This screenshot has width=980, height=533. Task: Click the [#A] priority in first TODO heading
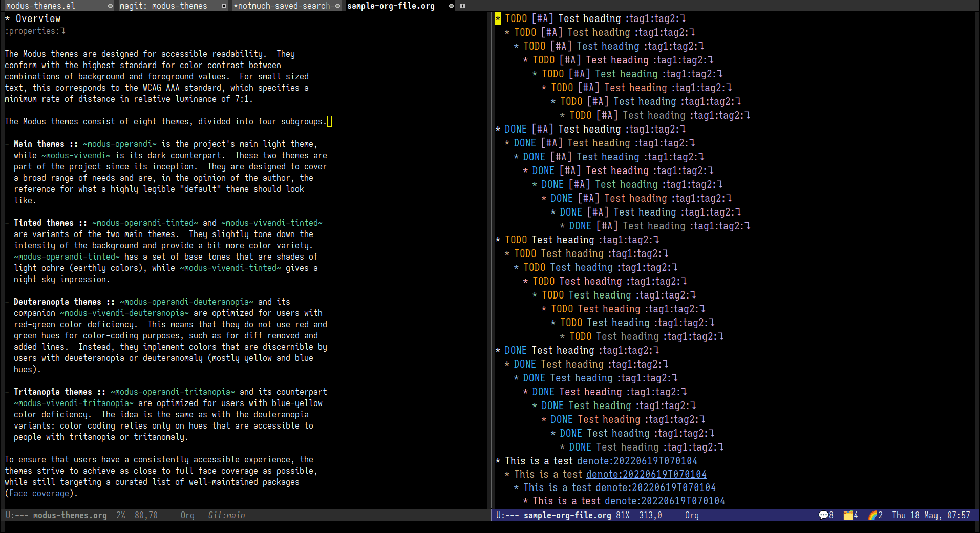(x=543, y=18)
